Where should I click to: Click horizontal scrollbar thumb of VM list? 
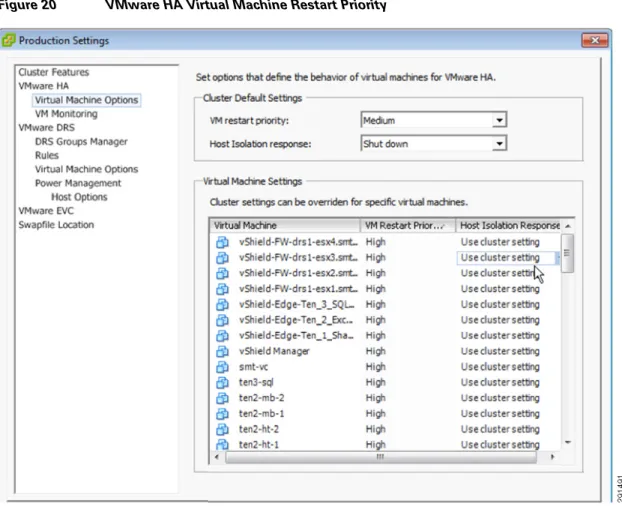click(x=381, y=457)
